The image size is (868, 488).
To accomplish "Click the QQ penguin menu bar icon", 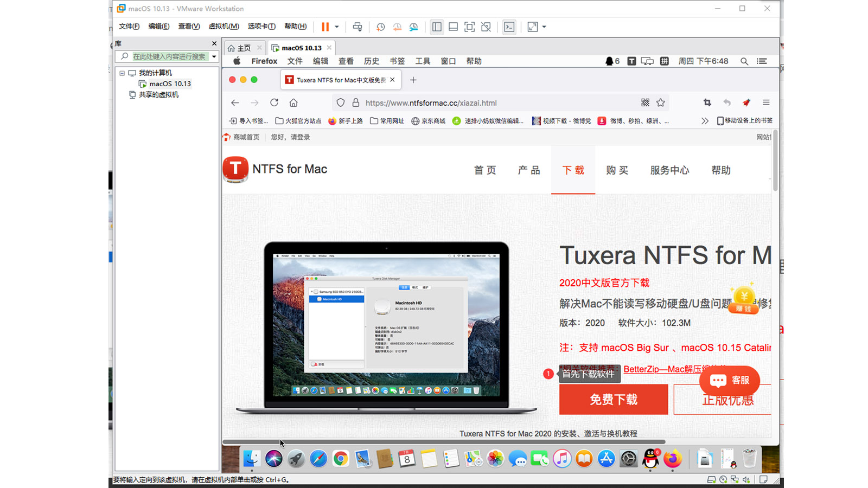I will point(609,61).
